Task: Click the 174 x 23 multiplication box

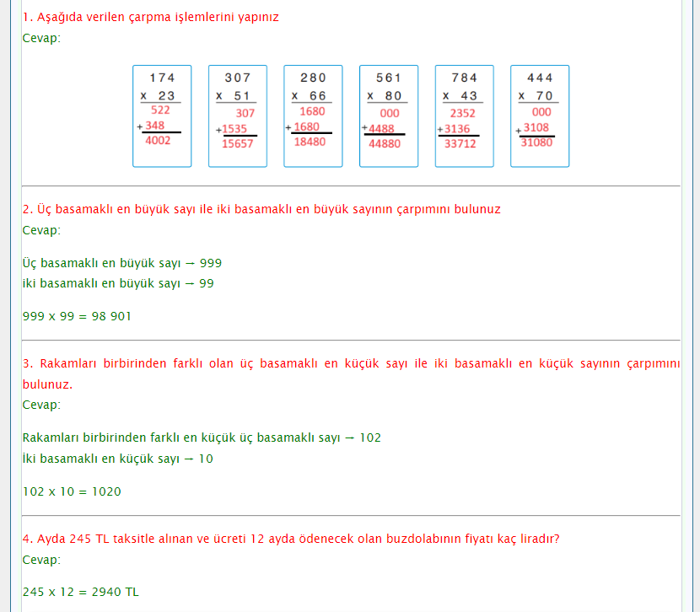Action: (162, 116)
